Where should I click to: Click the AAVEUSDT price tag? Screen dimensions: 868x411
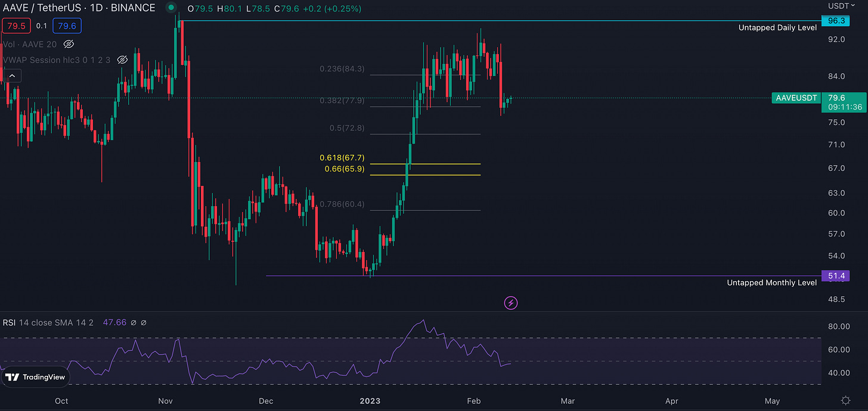795,98
